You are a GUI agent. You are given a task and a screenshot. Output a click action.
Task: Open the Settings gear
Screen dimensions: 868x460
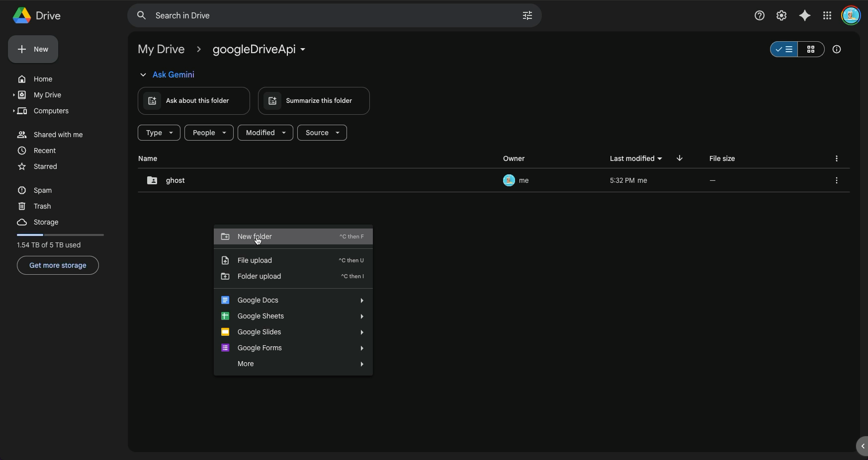click(781, 15)
